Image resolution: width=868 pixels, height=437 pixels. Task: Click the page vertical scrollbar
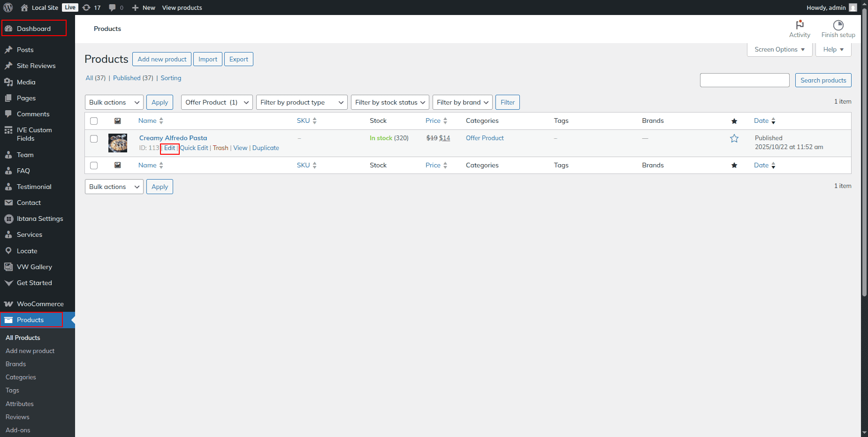point(864,155)
